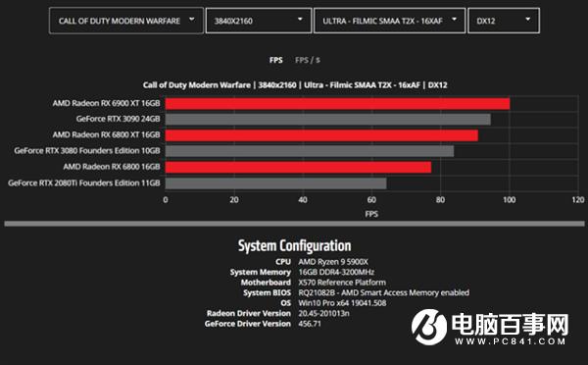Click the chart title Call of Duty Modern Warfare
588x365 pixels.
click(295, 85)
